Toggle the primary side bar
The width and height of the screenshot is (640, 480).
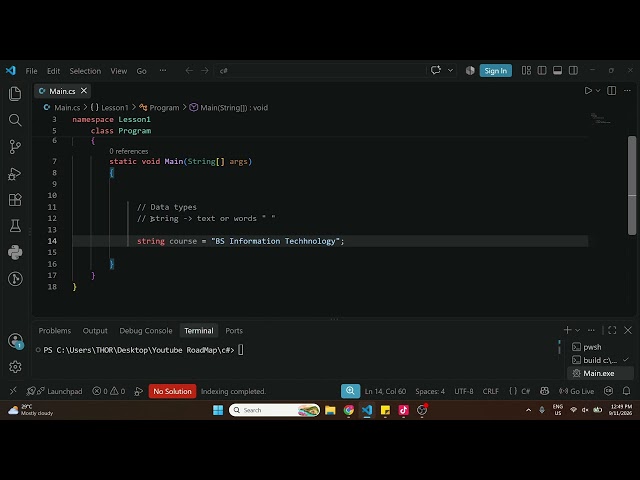tap(542, 70)
